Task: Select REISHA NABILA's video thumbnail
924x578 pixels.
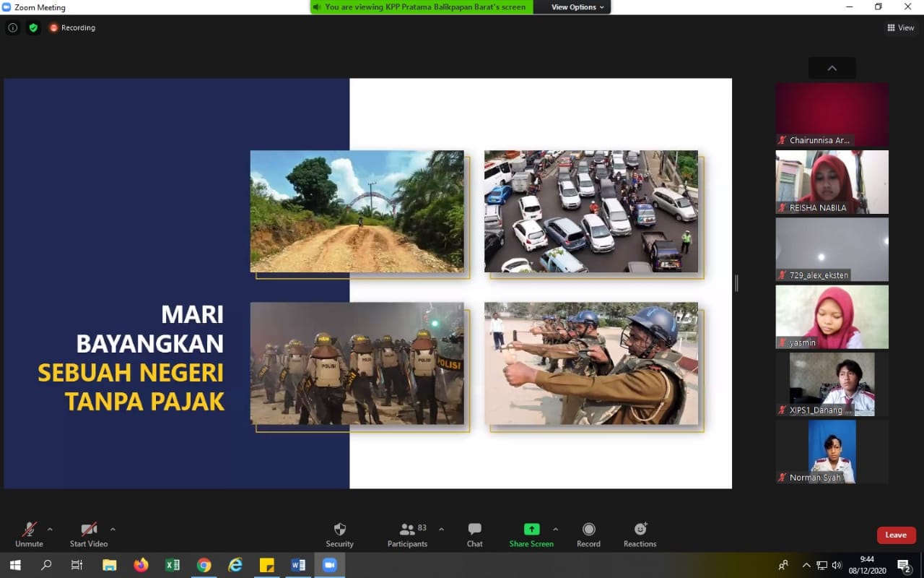Action: [832, 182]
